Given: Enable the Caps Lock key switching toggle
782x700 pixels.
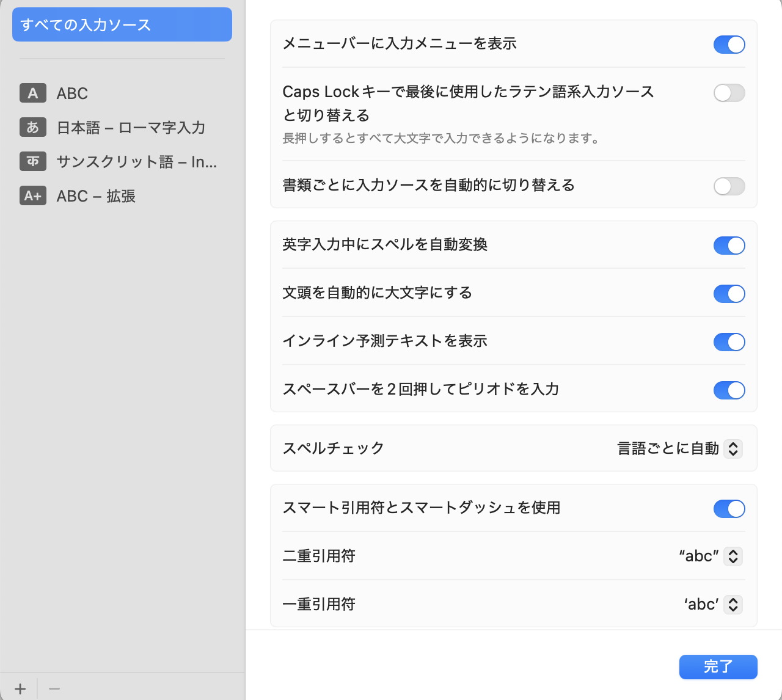Looking at the screenshot, I should pyautogui.click(x=729, y=93).
